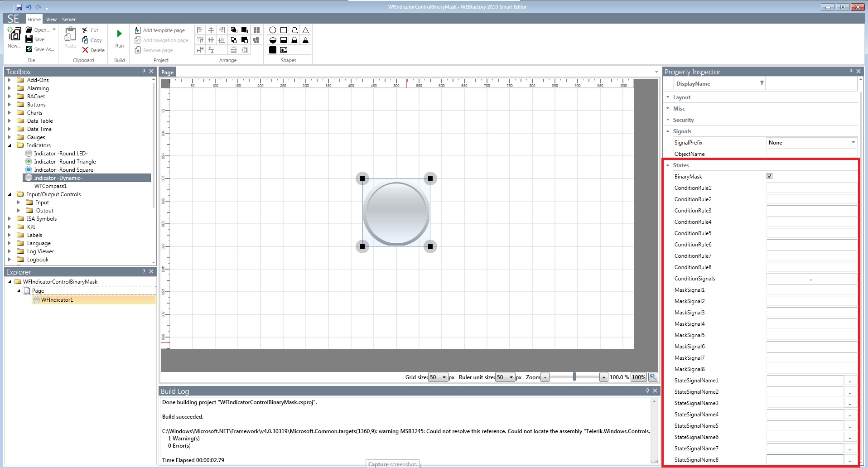Open the Server ribbon tab

pos(69,19)
